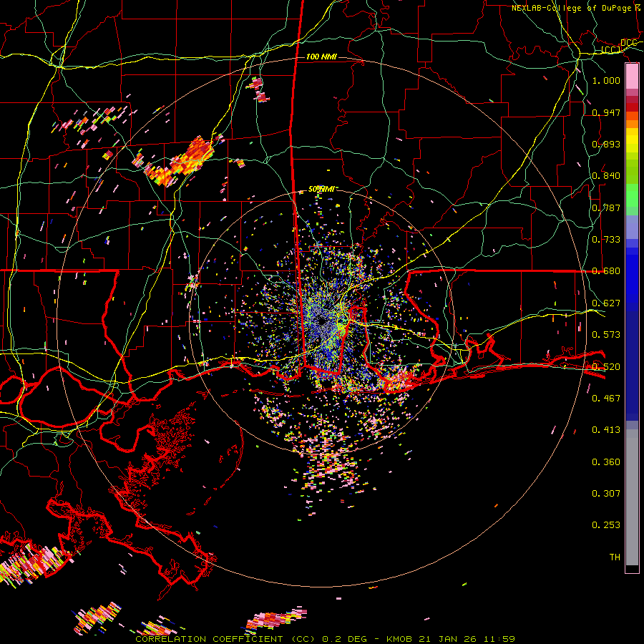644x644 pixels.
Task: Click the 0.733 scale value
Action: (606, 240)
